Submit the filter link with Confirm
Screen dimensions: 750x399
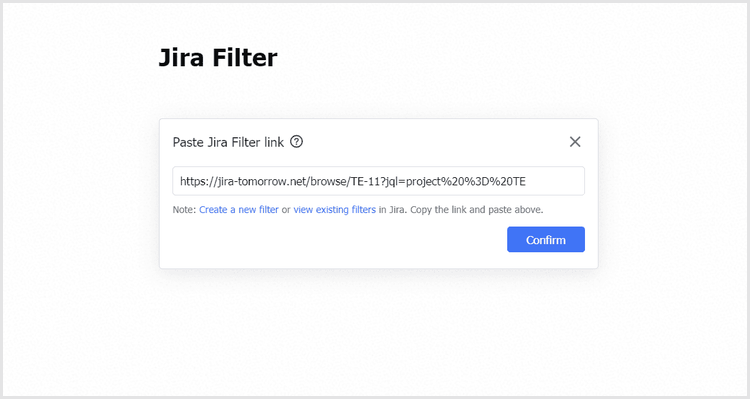(x=546, y=239)
